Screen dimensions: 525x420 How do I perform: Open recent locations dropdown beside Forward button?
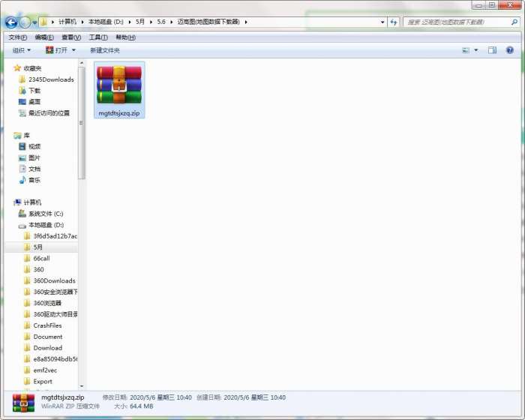point(34,22)
